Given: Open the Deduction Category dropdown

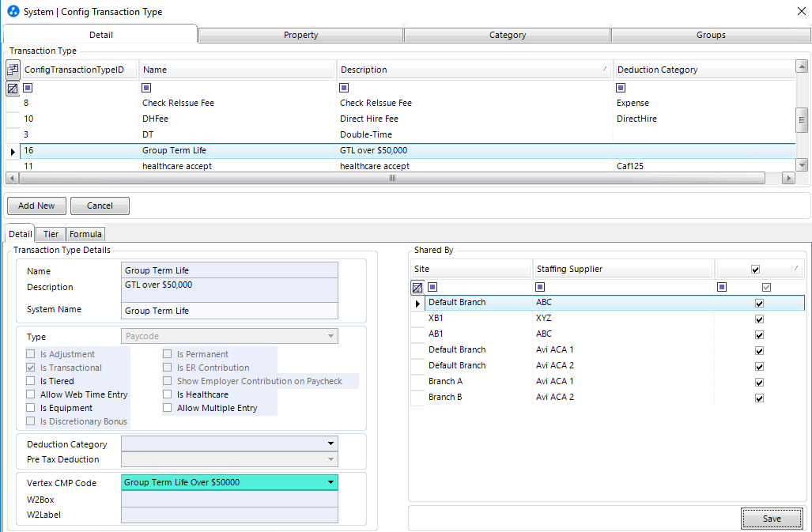Looking at the screenshot, I should pyautogui.click(x=330, y=443).
